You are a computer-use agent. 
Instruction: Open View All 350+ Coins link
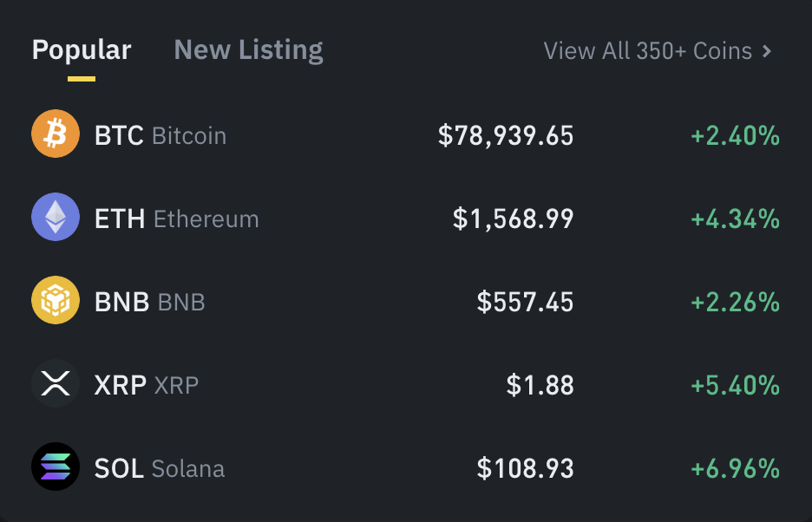(x=658, y=51)
